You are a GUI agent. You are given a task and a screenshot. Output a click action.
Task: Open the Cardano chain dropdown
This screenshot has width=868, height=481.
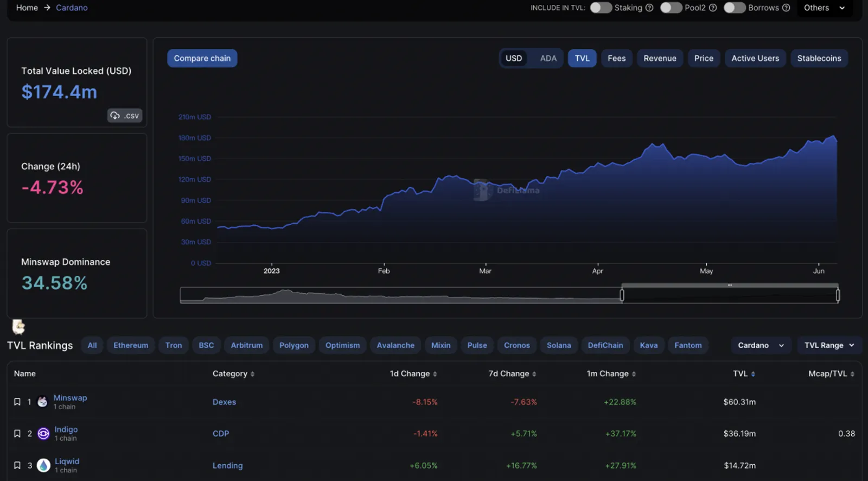pyautogui.click(x=761, y=345)
